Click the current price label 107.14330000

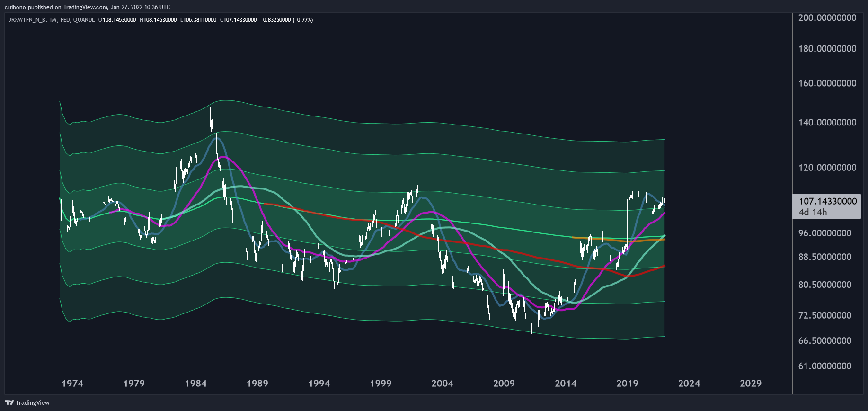tap(828, 201)
